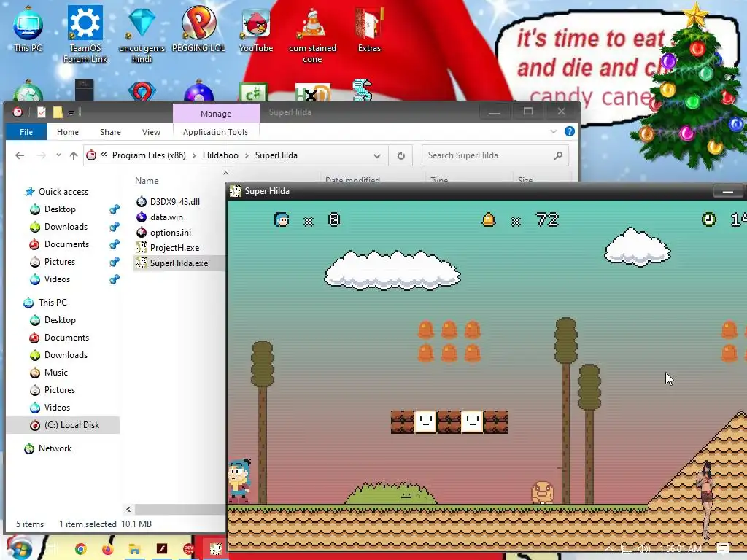Viewport: 747px width, 560px height.
Task: Go back in Explorer navigation
Action: tap(20, 155)
